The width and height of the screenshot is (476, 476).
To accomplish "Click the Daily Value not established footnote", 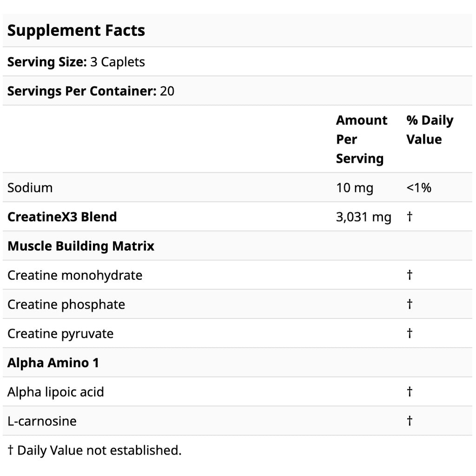I will coord(94,450).
